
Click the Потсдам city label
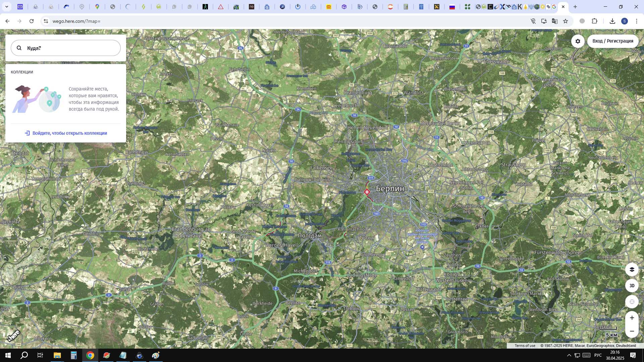tap(310, 236)
